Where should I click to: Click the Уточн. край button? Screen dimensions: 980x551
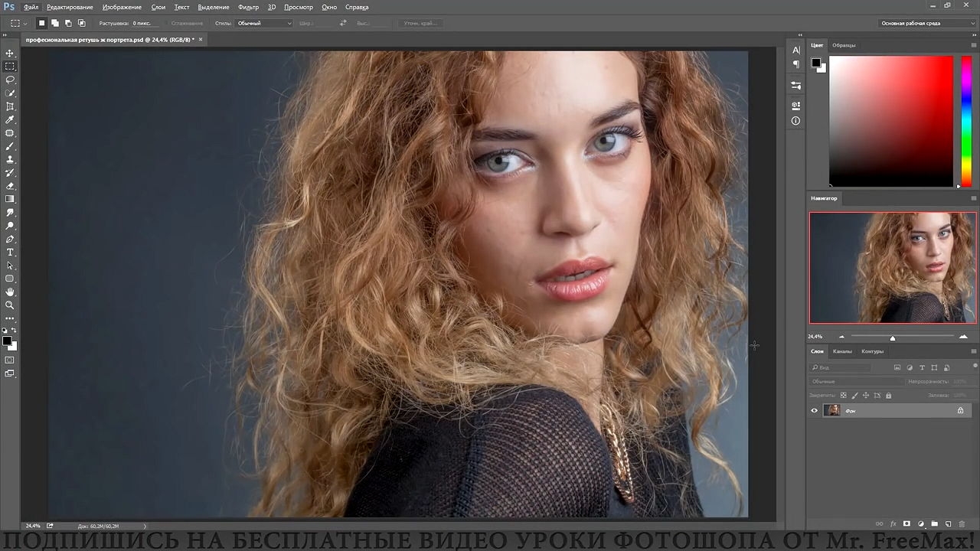pyautogui.click(x=420, y=23)
